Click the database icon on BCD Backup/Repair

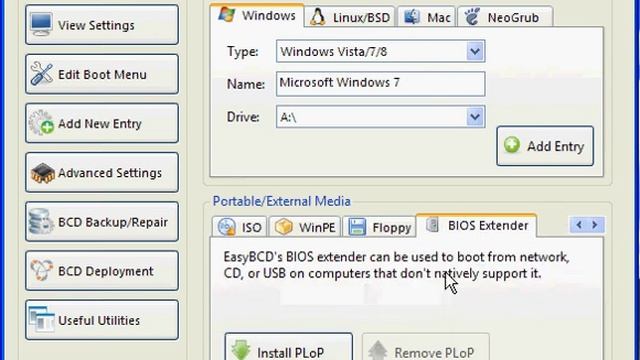pos(41,221)
